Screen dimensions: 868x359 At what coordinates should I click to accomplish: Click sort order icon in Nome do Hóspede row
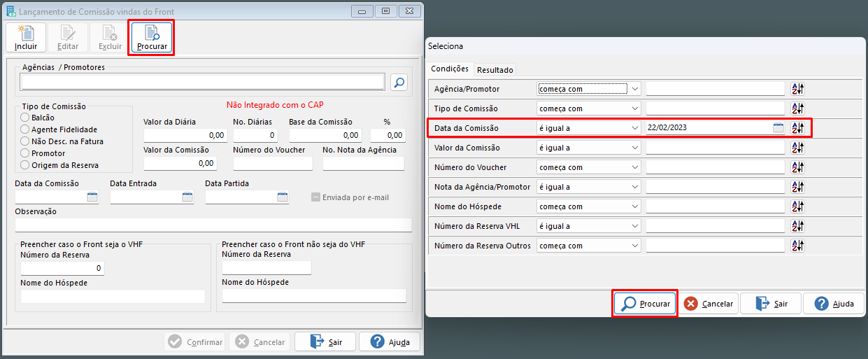point(798,206)
